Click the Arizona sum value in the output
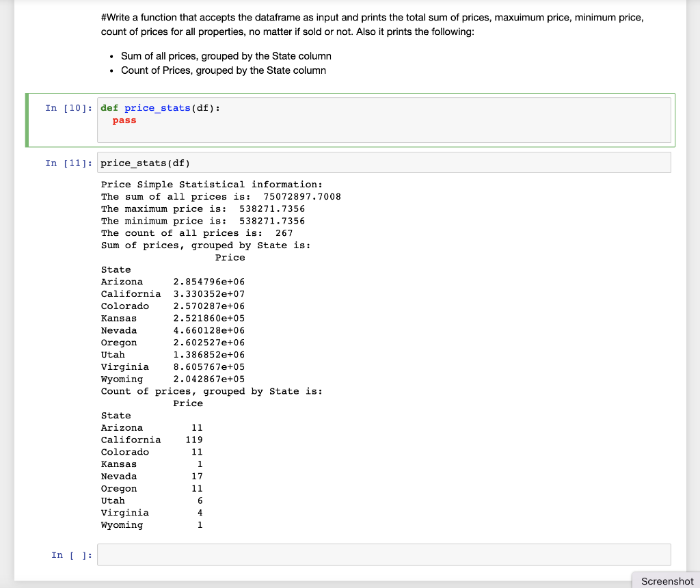Image resolution: width=700 pixels, height=588 pixels. point(208,281)
